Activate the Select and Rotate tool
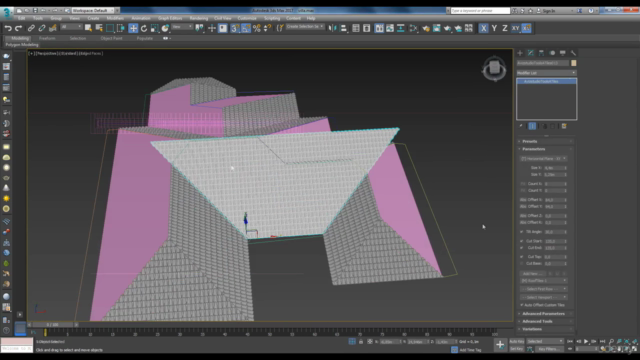The width and height of the screenshot is (640, 360). point(144,28)
